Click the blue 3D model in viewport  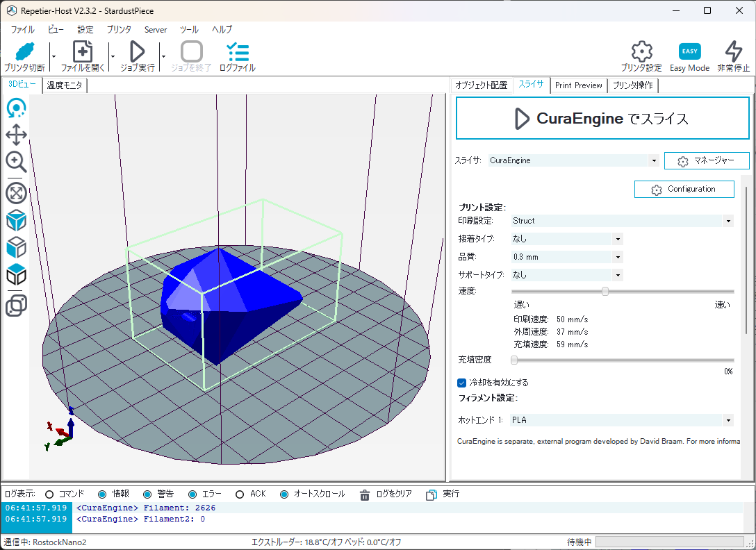coord(227,303)
